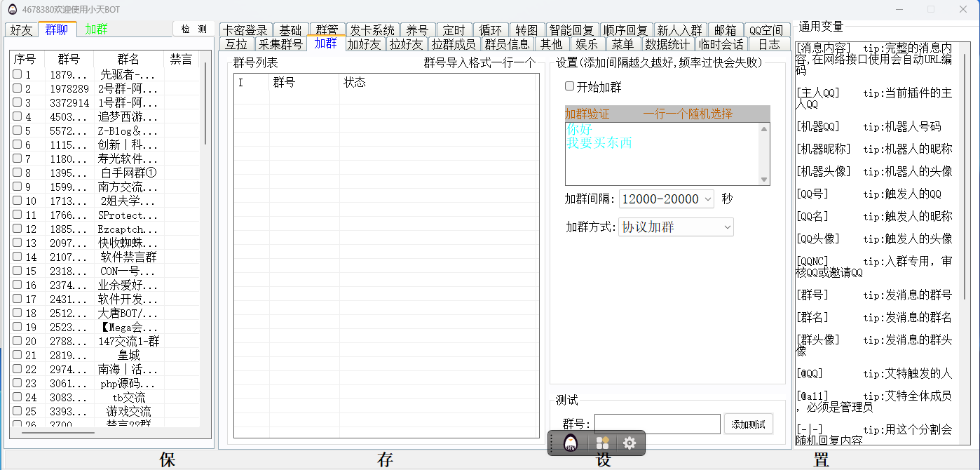Click the penguin QQ icon in floating toolbar

point(571,443)
